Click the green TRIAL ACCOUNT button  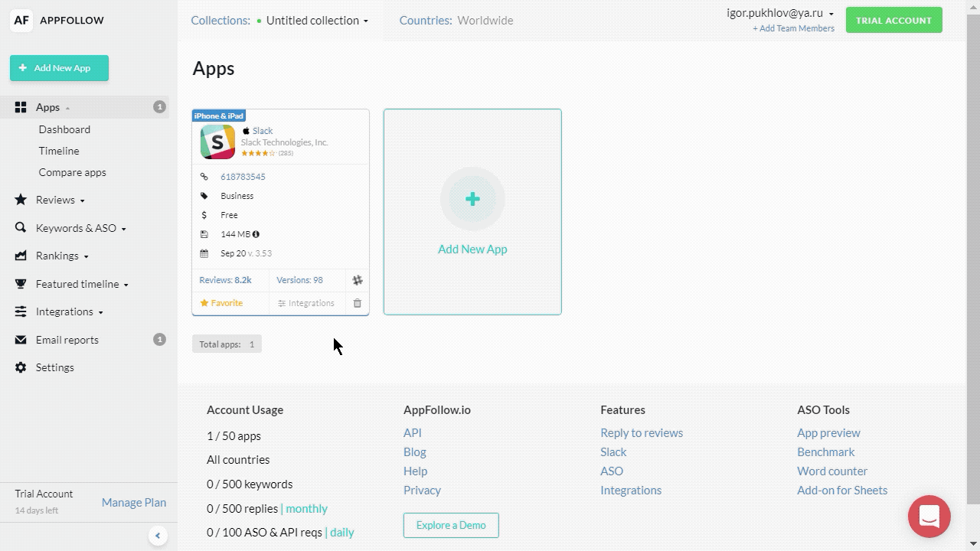coord(893,21)
